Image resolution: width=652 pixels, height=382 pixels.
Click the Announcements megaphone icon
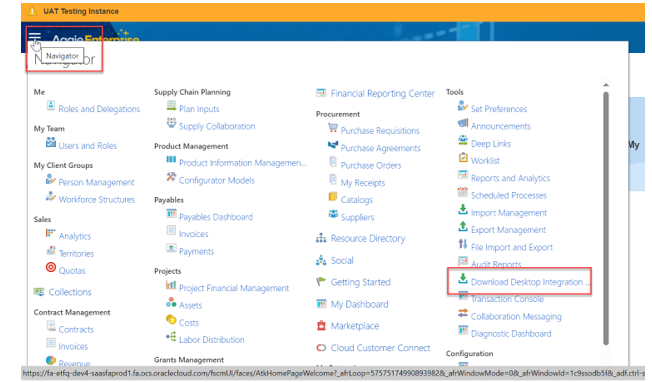pyautogui.click(x=463, y=123)
